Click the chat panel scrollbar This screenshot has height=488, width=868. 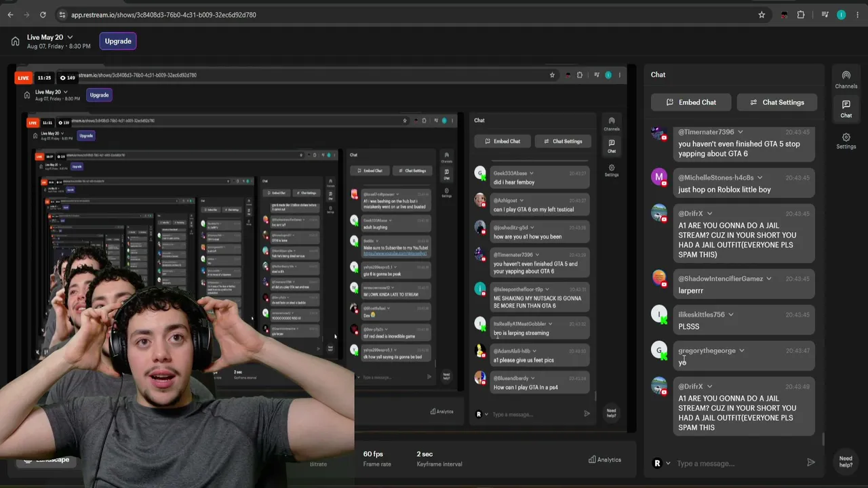824,439
